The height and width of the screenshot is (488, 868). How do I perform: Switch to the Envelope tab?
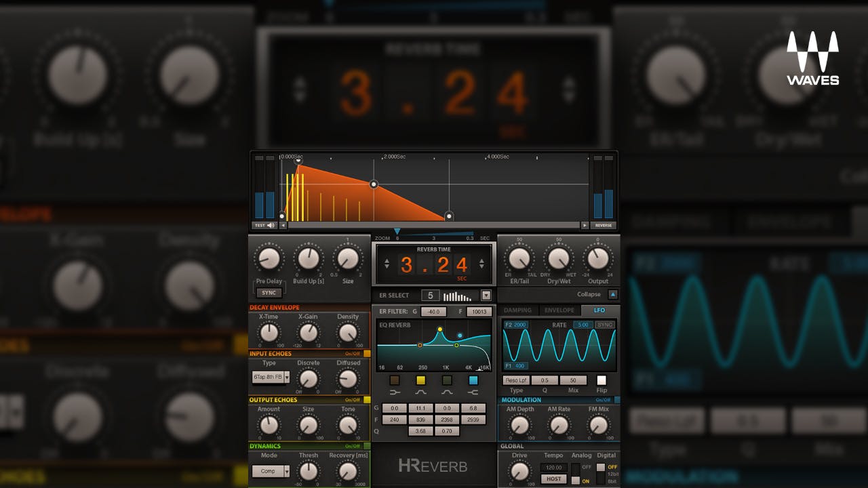point(559,310)
